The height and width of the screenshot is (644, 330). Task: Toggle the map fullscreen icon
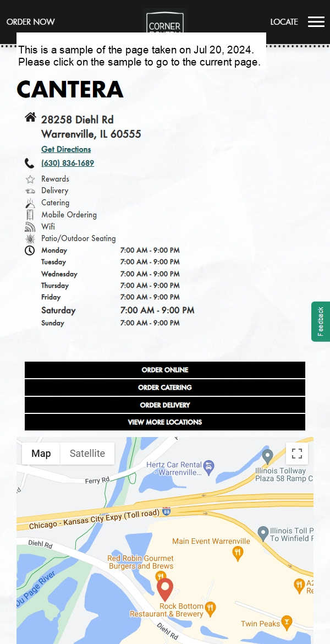pyautogui.click(x=297, y=454)
